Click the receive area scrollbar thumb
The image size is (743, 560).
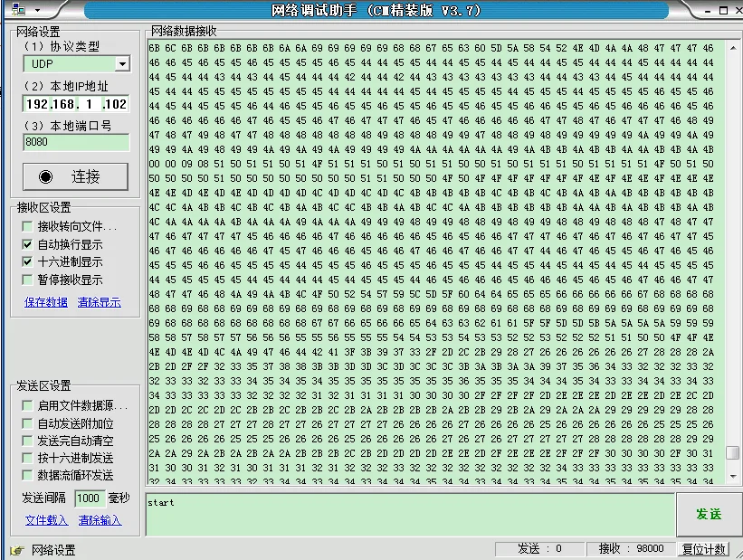(x=732, y=452)
